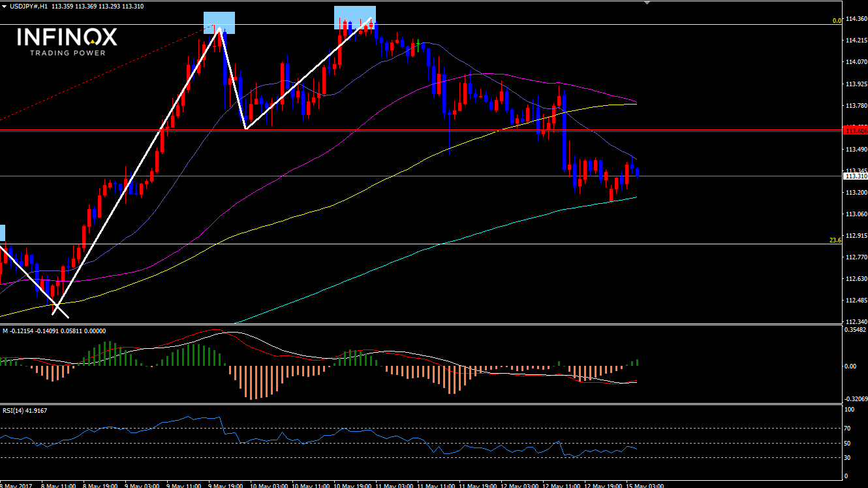Click the Fibonacci 23.6 level label
The image size is (868, 488).
pyautogui.click(x=835, y=240)
